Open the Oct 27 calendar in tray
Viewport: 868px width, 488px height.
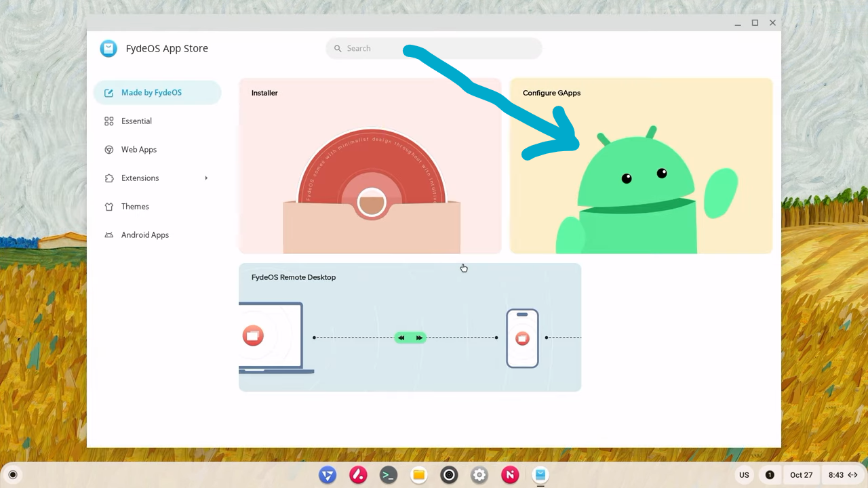pyautogui.click(x=801, y=475)
